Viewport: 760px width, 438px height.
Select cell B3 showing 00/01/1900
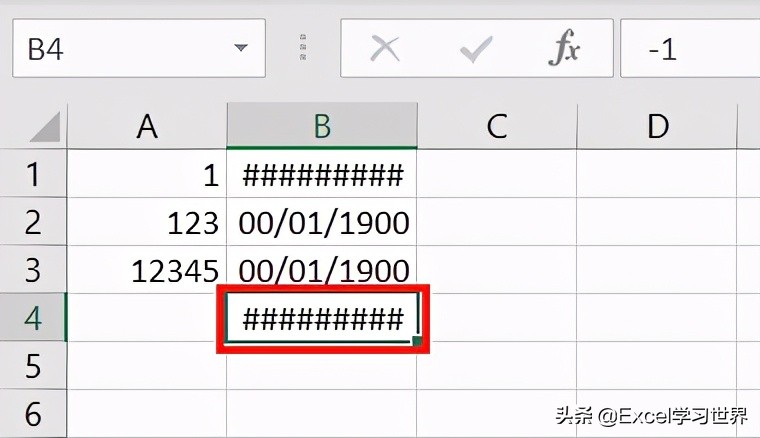tap(322, 269)
